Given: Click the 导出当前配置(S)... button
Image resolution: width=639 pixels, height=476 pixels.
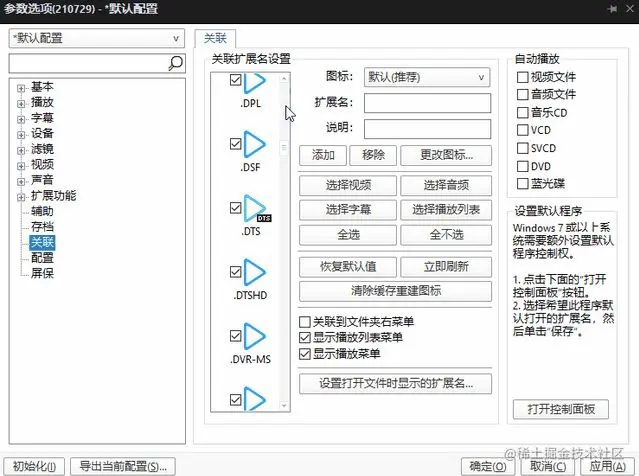Looking at the screenshot, I should (123, 466).
